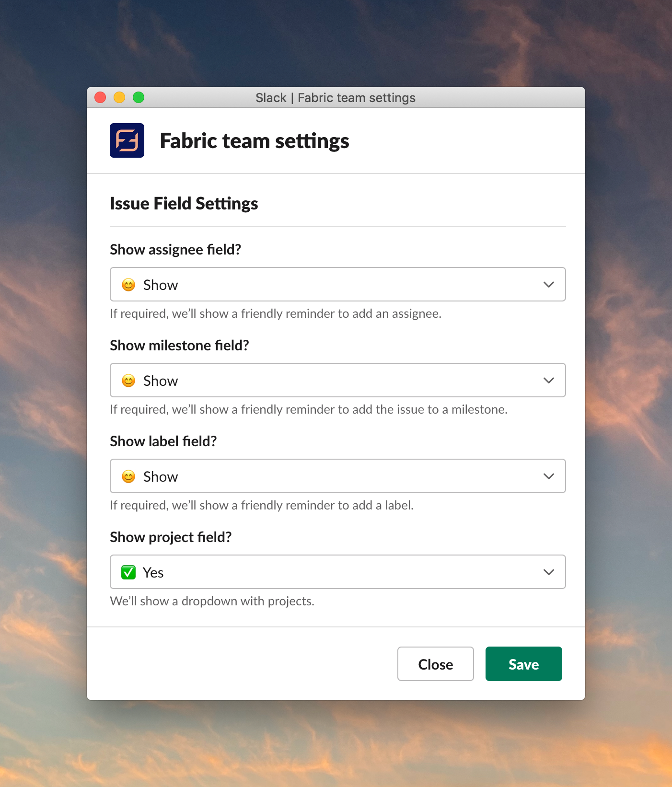Click the Close button in dialog footer

point(435,664)
